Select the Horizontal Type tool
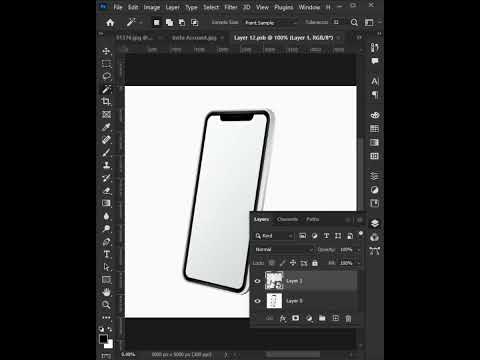This screenshot has width=480, height=360. [106, 254]
